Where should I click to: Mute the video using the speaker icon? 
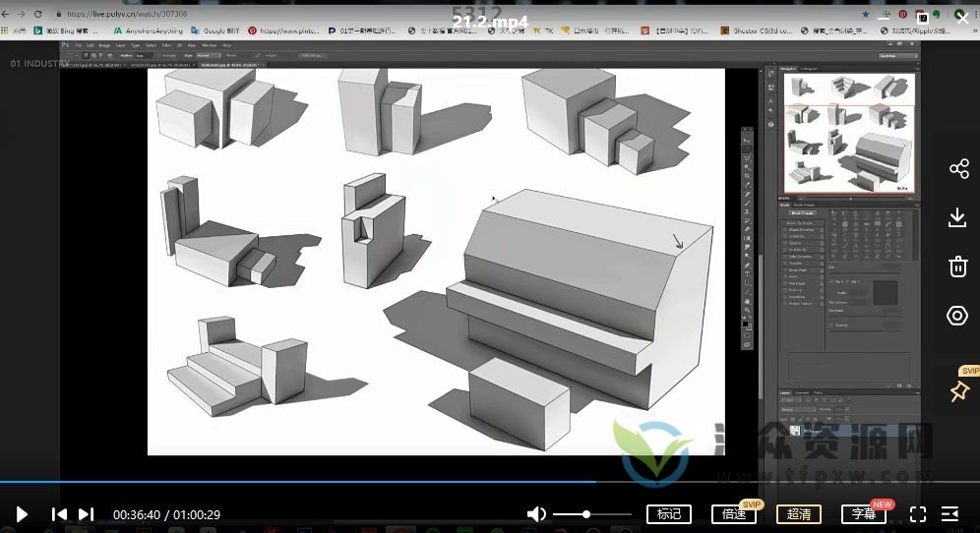click(x=536, y=513)
